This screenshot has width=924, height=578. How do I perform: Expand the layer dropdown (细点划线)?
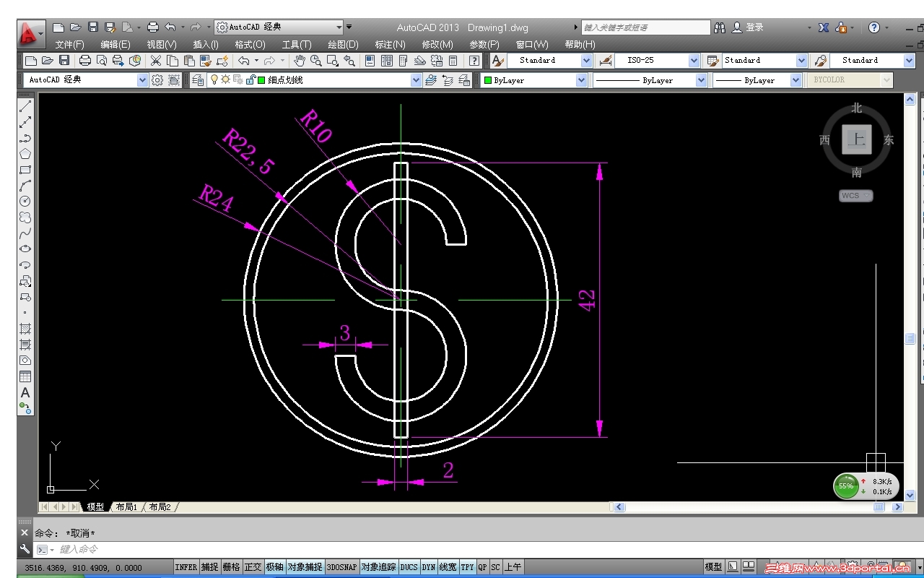click(416, 80)
